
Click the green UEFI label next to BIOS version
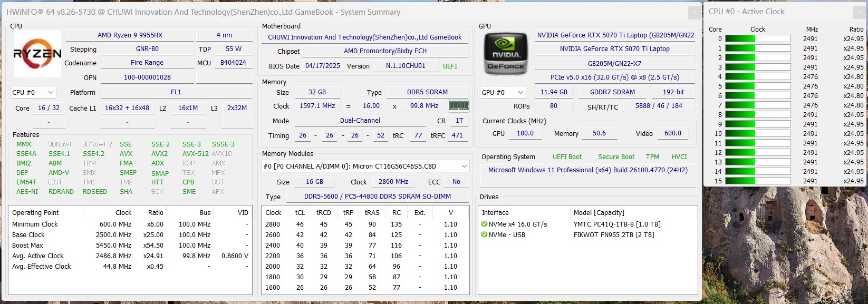(x=450, y=66)
